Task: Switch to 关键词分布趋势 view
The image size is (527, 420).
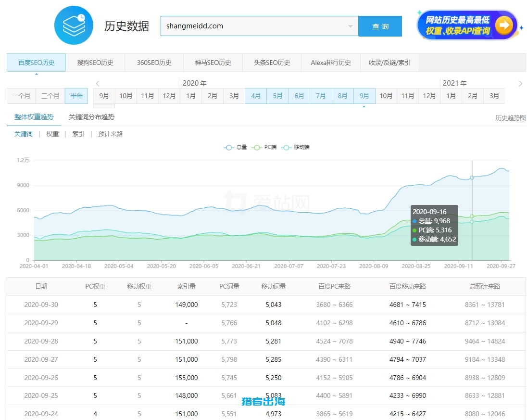Action: (91, 117)
